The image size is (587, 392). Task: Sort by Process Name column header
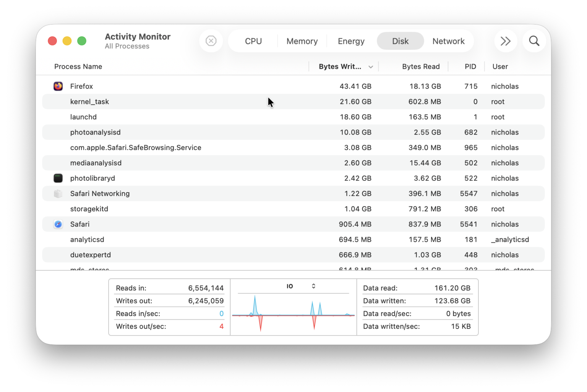(x=78, y=66)
